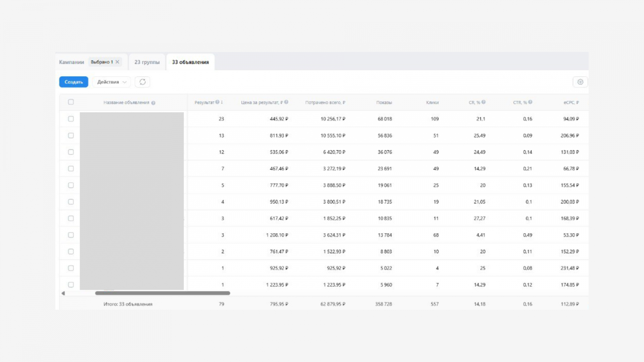Click the 56 836 impressions cell
The height and width of the screenshot is (362, 644).
click(385, 136)
